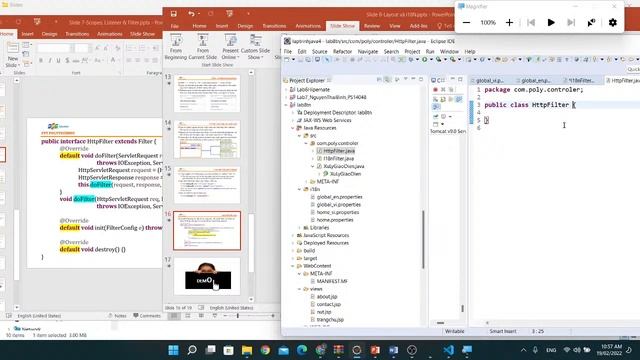Image resolution: width=640 pixels, height=360 pixels.
Task: Minimize the Project Explorer view
Action: (413, 80)
